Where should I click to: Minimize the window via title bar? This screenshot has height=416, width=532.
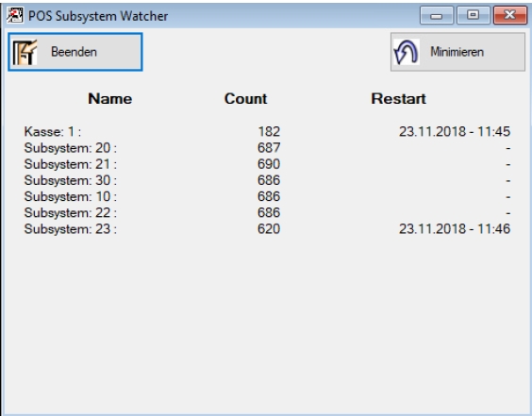pyautogui.click(x=437, y=15)
